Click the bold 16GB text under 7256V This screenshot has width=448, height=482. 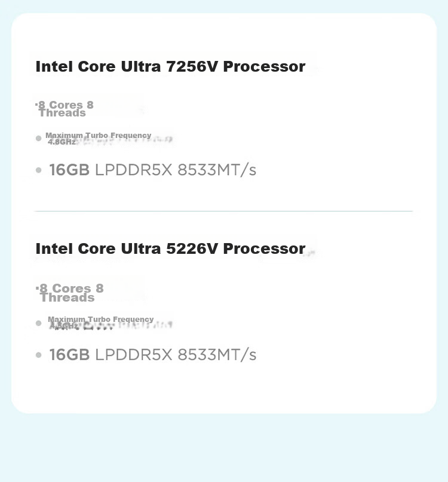(69, 170)
